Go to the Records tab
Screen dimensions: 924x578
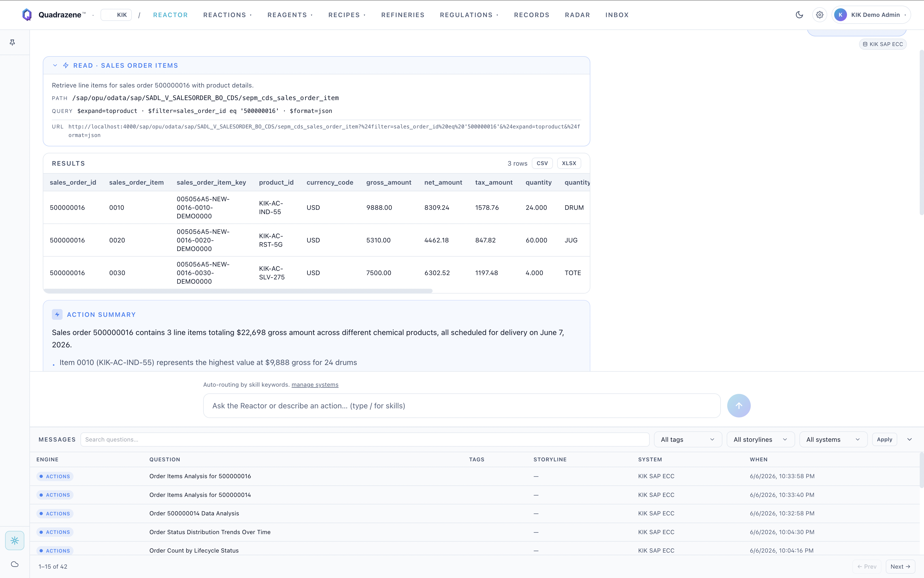pyautogui.click(x=532, y=15)
